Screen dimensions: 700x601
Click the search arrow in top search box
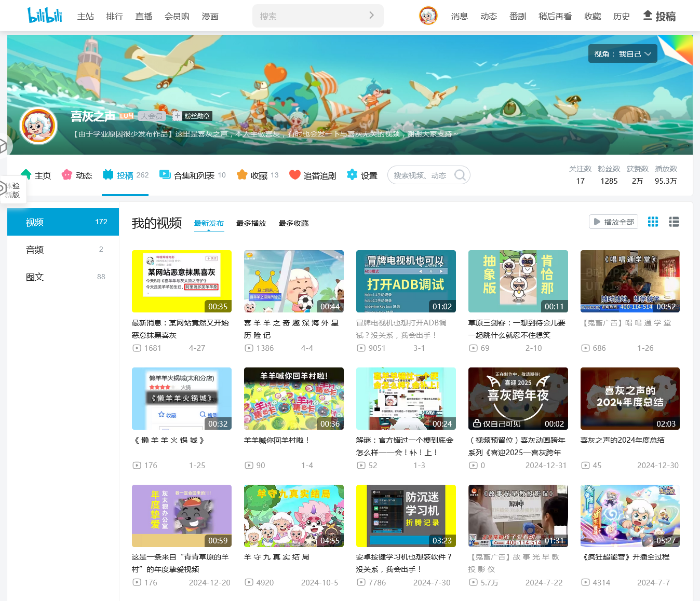pos(371,16)
